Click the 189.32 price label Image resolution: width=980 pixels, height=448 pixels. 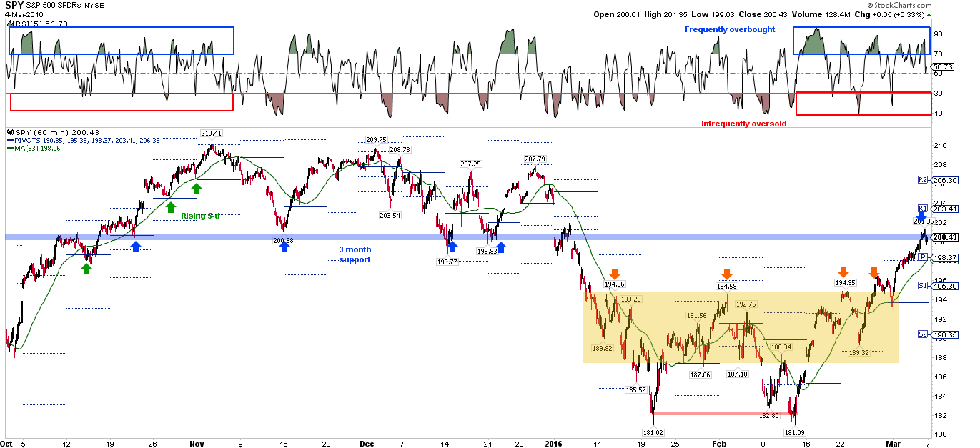859,352
